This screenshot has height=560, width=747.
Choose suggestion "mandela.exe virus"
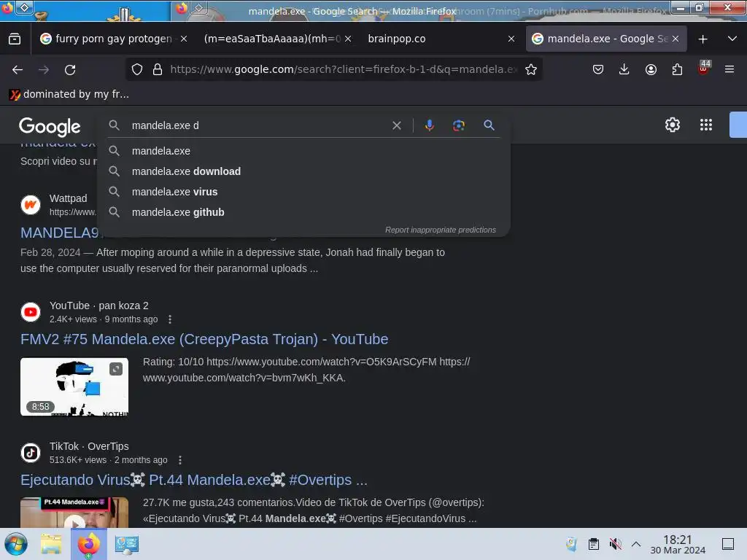304,192
